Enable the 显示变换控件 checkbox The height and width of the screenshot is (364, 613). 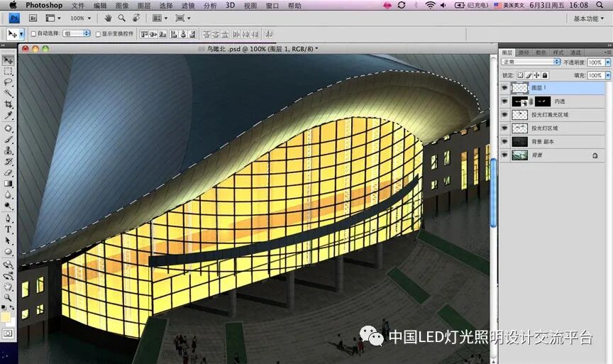pos(98,34)
